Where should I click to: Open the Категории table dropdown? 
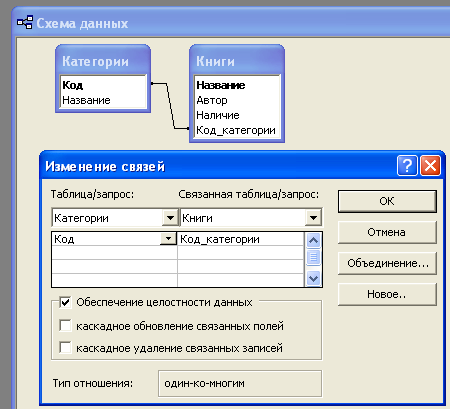[x=170, y=218]
